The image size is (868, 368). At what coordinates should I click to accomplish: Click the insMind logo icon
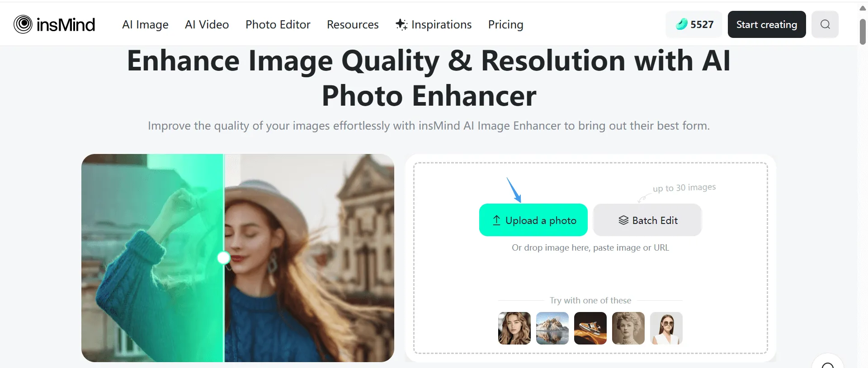[23, 24]
